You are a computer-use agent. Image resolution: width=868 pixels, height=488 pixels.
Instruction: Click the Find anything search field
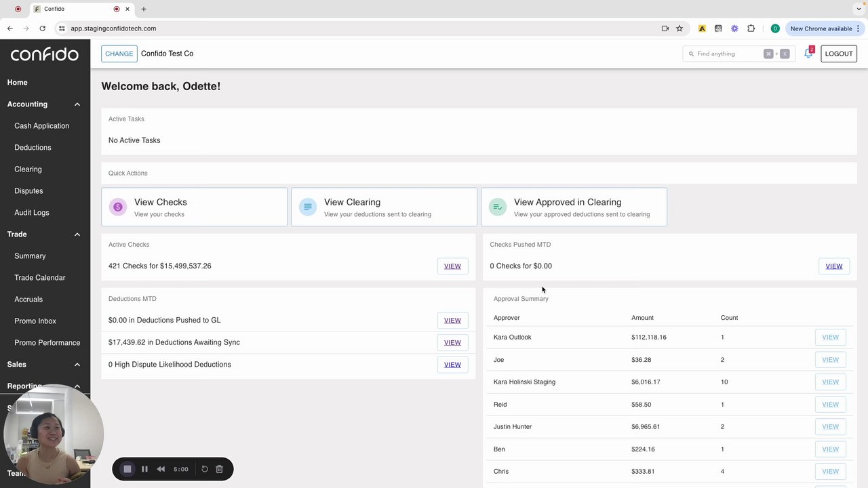pyautogui.click(x=738, y=54)
